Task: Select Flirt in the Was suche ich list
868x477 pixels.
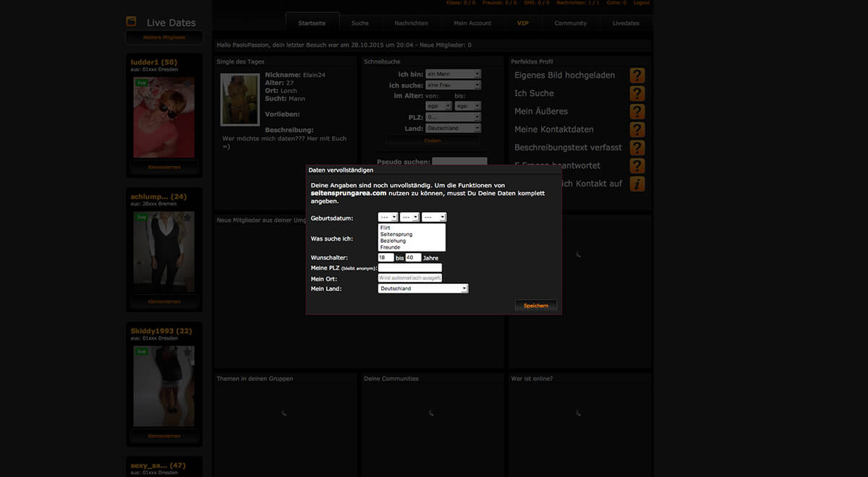Action: point(412,228)
